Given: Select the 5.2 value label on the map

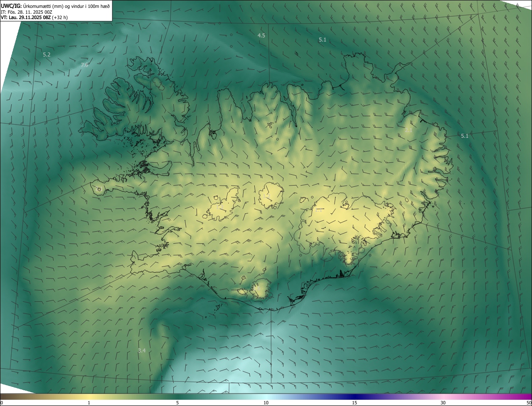Looking at the screenshot, I should coord(47,55).
